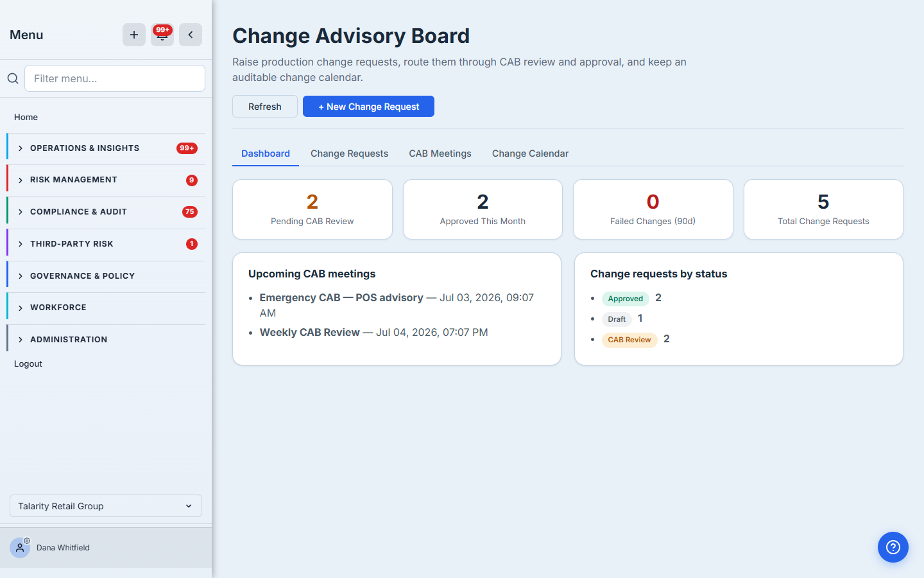Screen dimensions: 924x578
Task: Click the Refresh button
Action: pos(265,107)
